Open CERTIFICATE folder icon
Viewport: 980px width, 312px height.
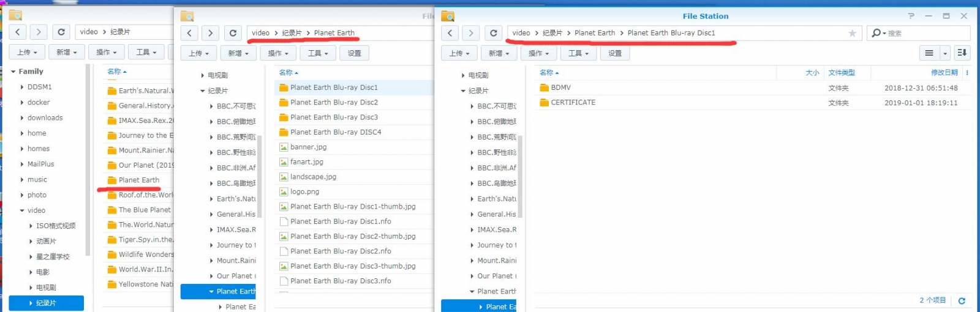tap(544, 102)
